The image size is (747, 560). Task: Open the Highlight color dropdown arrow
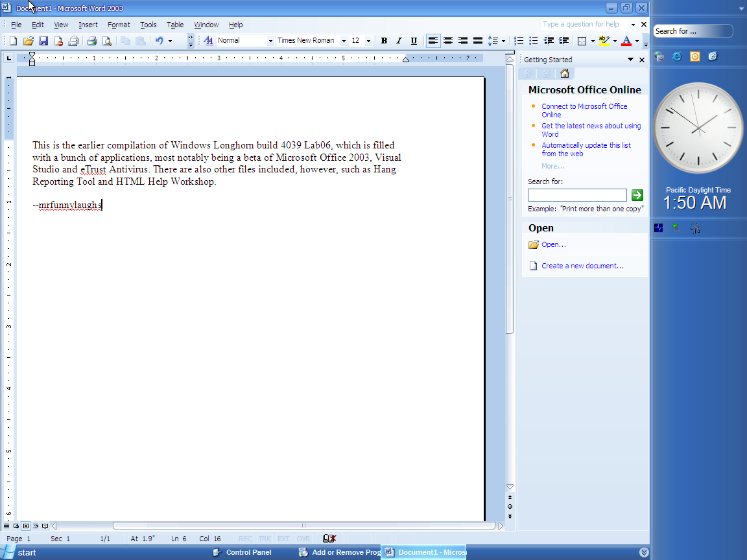click(x=615, y=41)
